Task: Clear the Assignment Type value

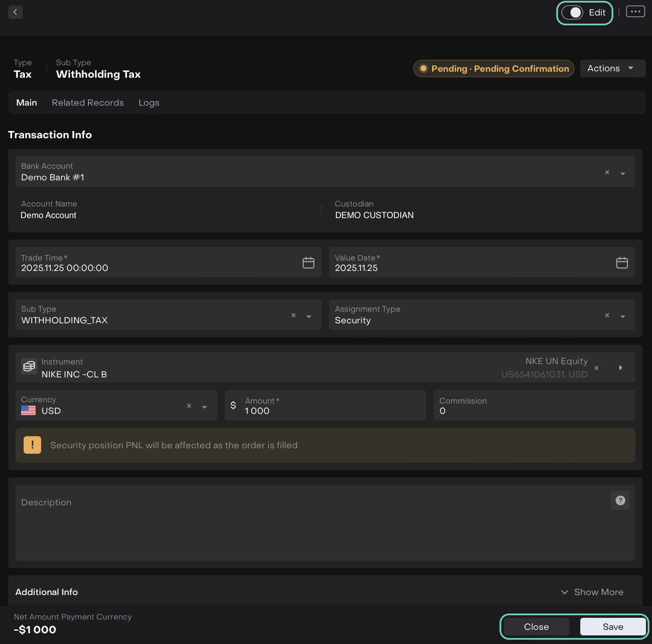Action: [607, 315]
